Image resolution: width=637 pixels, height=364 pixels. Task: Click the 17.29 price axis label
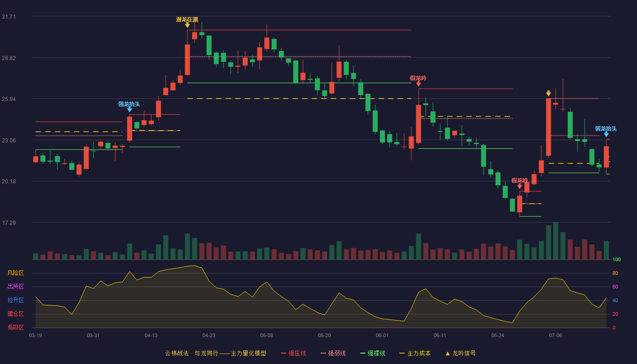(x=9, y=223)
